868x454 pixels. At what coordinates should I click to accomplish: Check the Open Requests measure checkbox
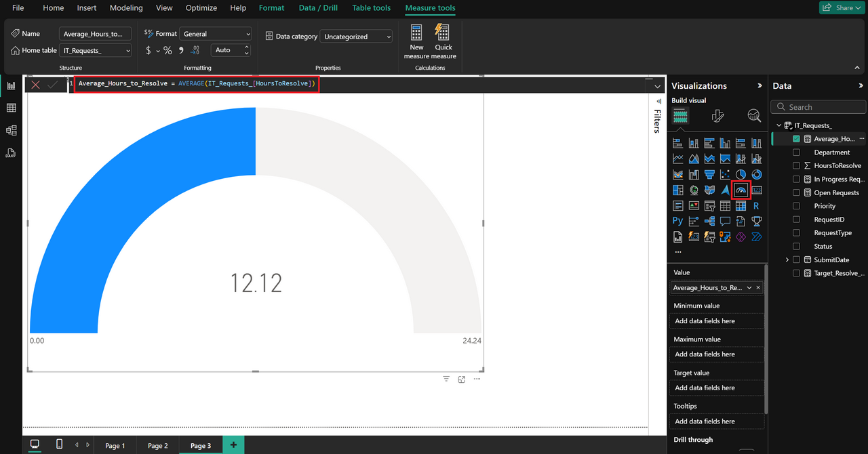click(x=797, y=192)
